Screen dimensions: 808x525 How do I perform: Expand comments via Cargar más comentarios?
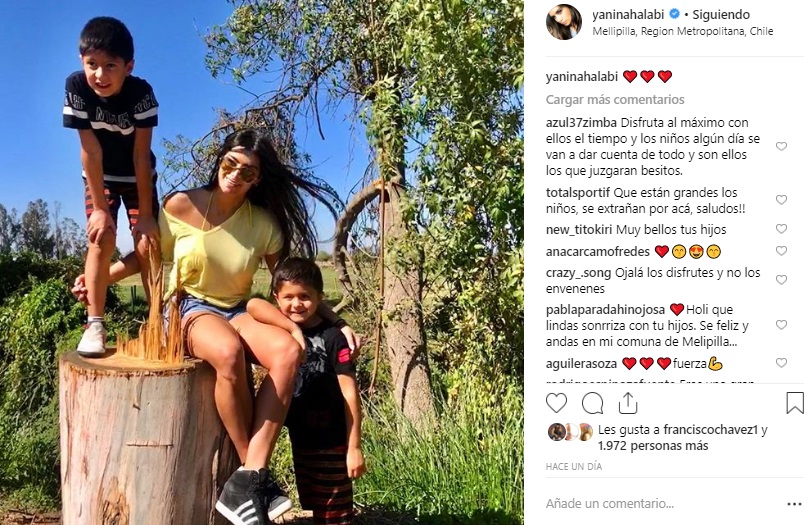click(x=615, y=99)
